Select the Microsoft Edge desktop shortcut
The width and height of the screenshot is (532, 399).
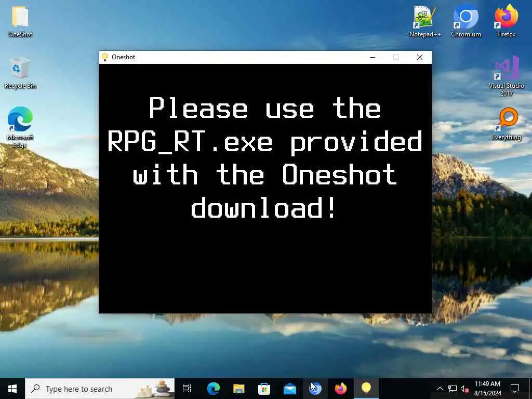[x=20, y=127]
